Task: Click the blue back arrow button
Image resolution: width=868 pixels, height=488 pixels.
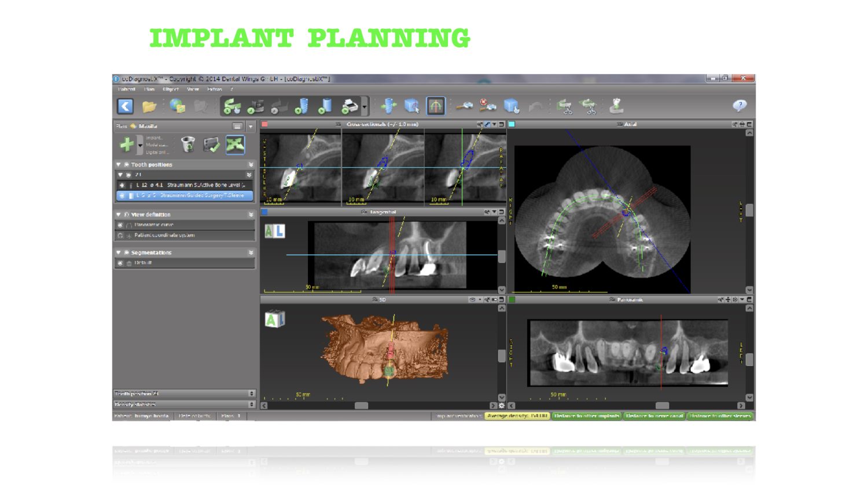Action: pos(126,106)
